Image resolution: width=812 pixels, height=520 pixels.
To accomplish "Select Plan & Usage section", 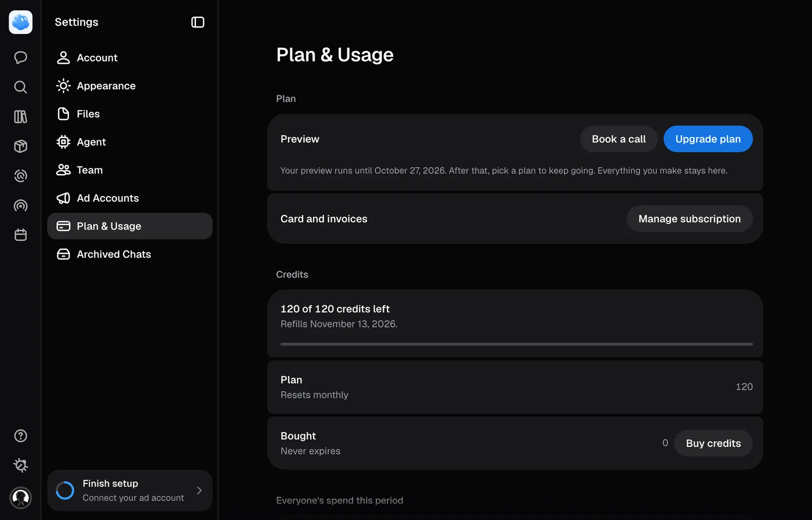I will (x=130, y=226).
